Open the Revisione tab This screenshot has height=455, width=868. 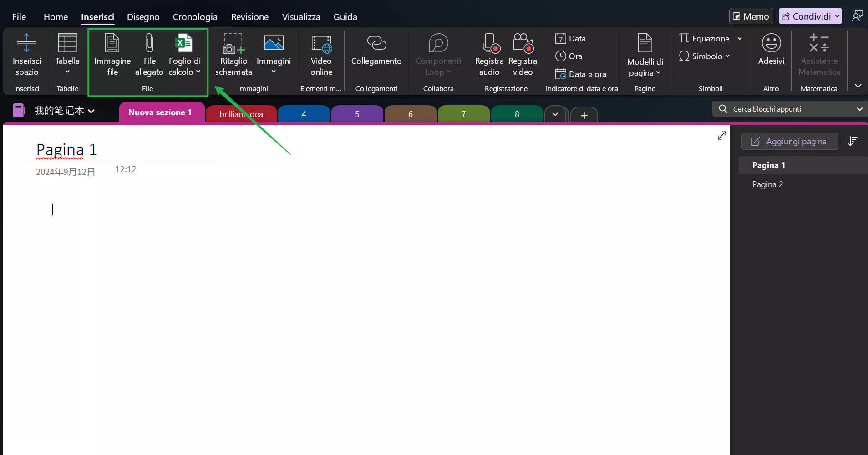coord(249,17)
